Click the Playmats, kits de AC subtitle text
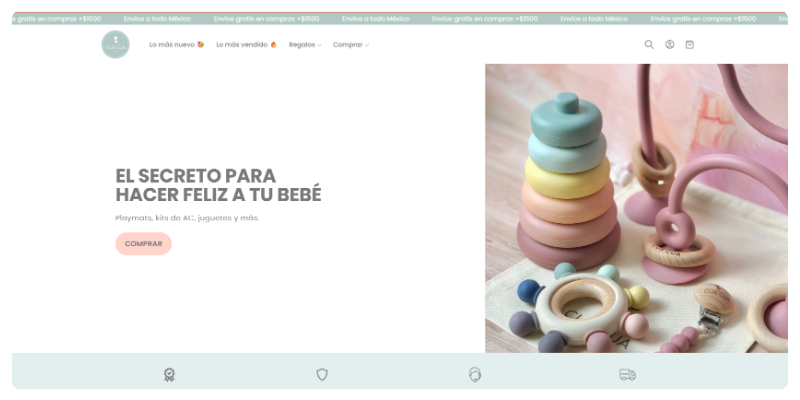Image resolution: width=800 pixels, height=400 pixels. coord(187,218)
